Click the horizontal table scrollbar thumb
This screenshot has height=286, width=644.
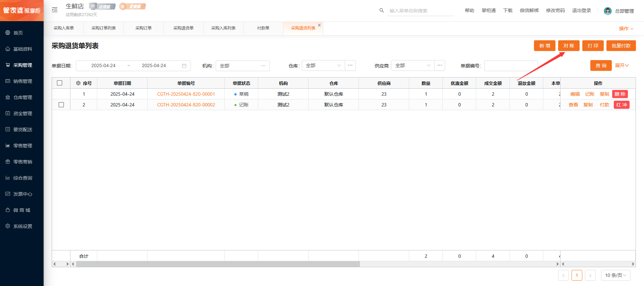218,264
